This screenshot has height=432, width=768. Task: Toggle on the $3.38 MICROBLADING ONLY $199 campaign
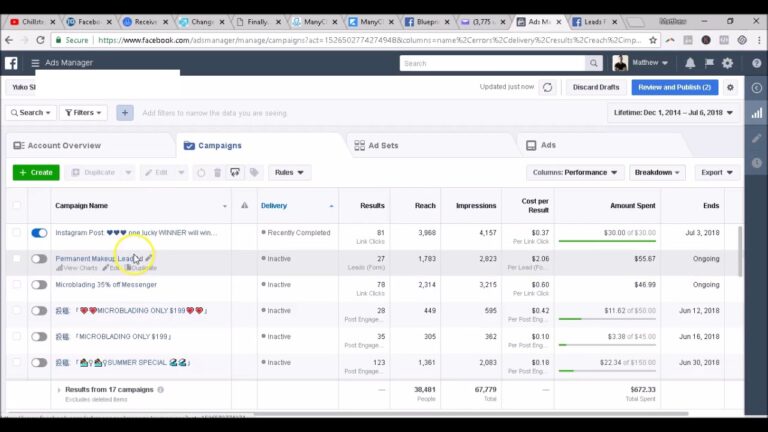click(x=39, y=336)
